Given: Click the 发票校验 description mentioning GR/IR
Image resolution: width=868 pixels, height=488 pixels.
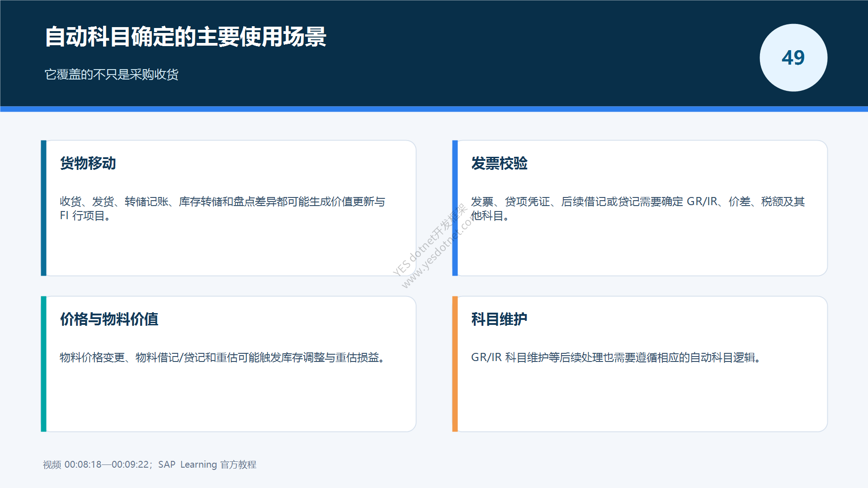Looking at the screenshot, I should coord(638,208).
